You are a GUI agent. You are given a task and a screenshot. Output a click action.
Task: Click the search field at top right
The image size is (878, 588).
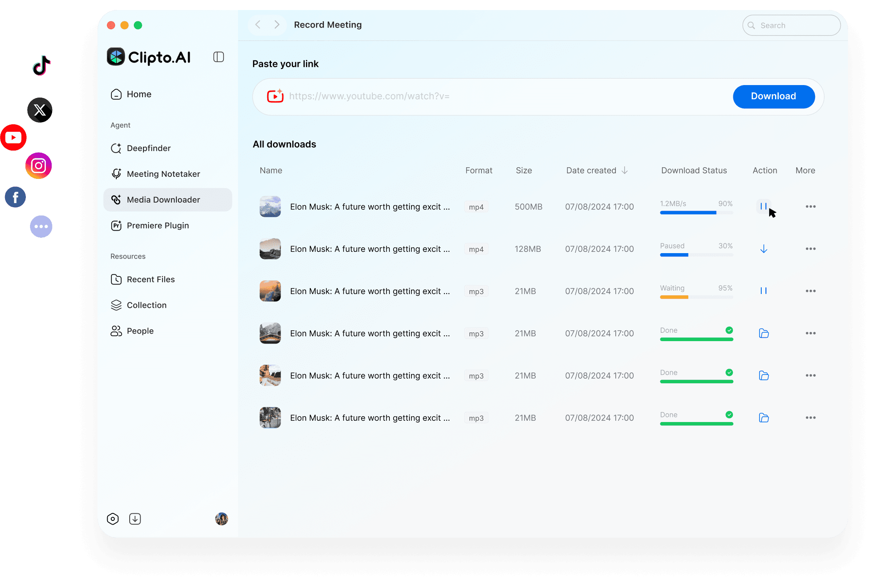(x=791, y=25)
